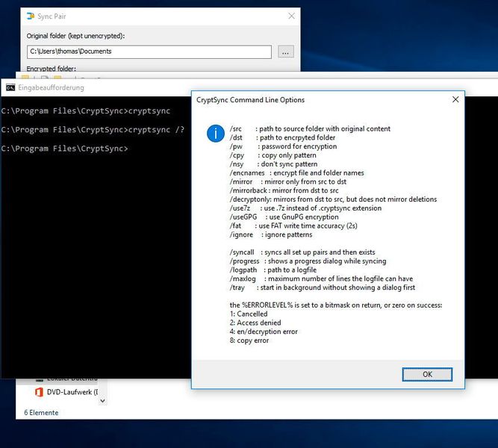Click the last prompt line in command window
Viewport: 498px width, 448px height.
tap(64, 149)
